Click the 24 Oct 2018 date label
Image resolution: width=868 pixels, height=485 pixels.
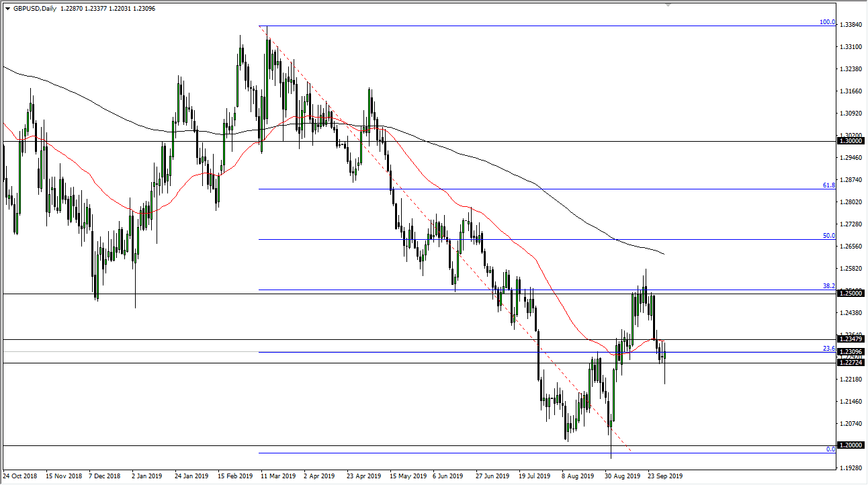tap(21, 476)
